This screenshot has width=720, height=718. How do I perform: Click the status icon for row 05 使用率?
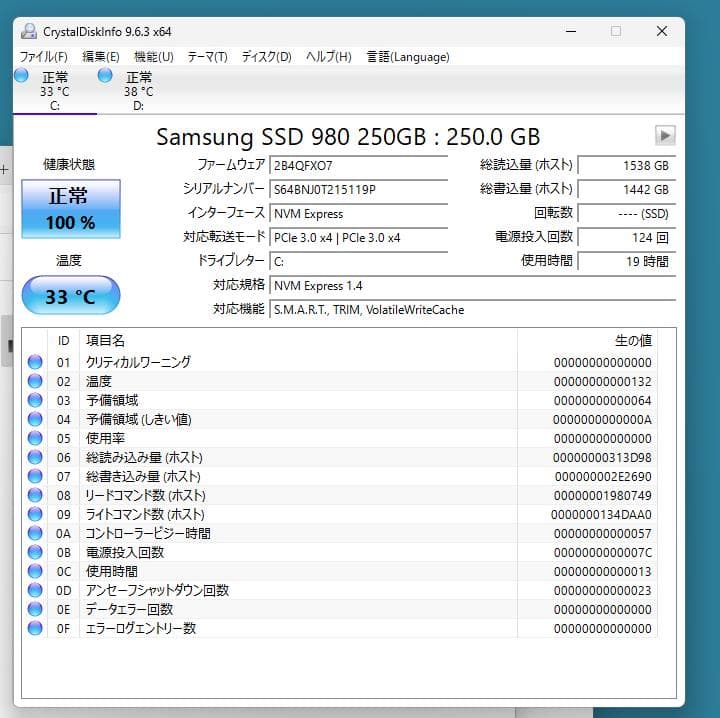[35, 438]
